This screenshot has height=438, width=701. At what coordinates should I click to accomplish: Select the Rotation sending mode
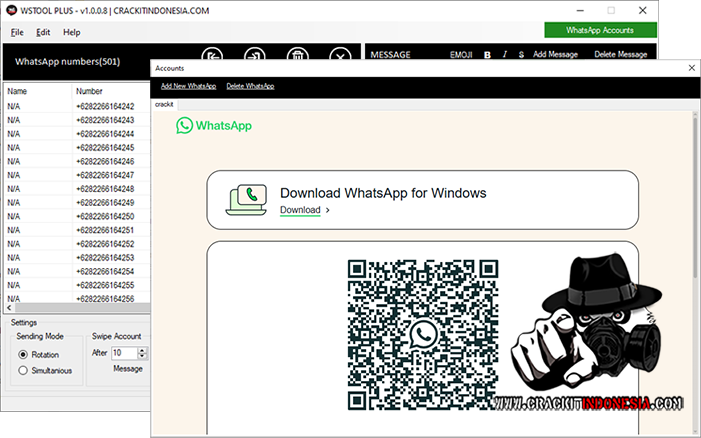(24, 354)
